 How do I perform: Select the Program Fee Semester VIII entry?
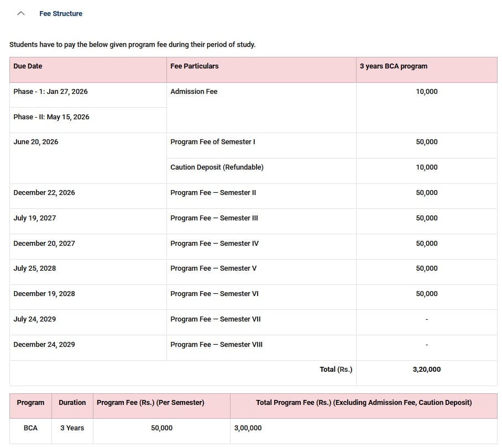point(215,344)
